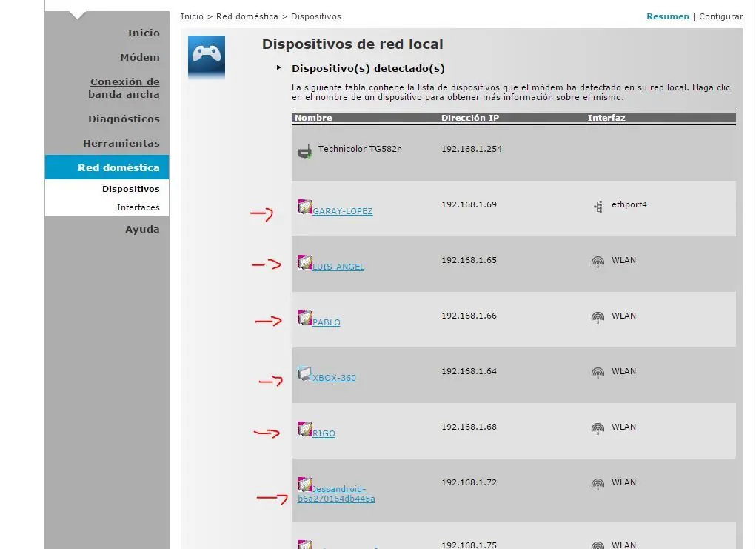Click the WLAN antenna icon in 192.168.1.68 row
The height and width of the screenshot is (549, 756).
[598, 428]
